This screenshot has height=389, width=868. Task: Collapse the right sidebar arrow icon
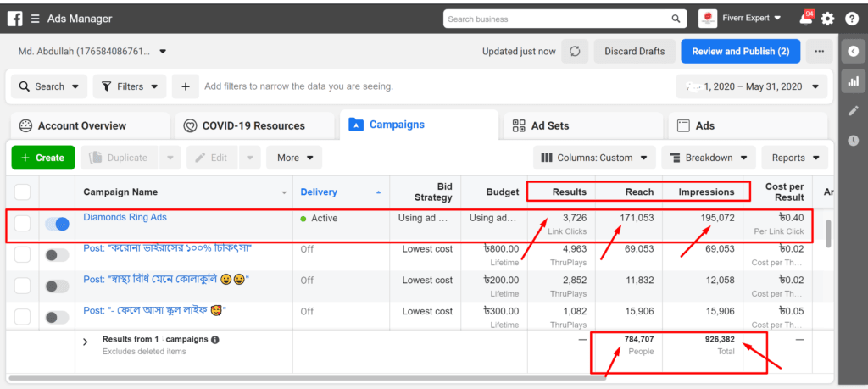(853, 52)
